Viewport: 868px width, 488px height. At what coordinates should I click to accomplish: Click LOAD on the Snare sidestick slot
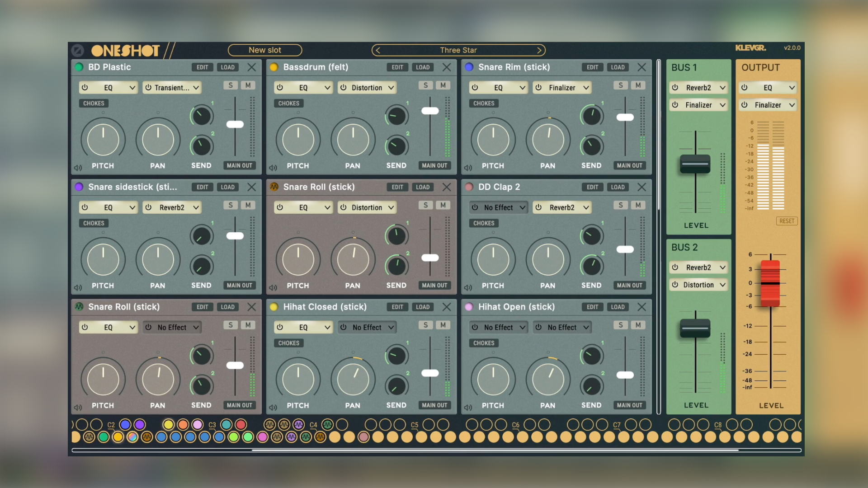click(227, 187)
